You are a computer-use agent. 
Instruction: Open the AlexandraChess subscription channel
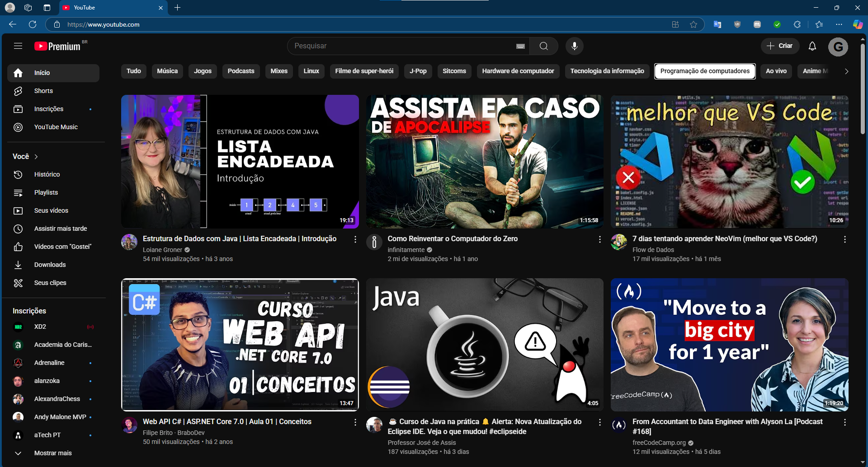(x=53, y=399)
